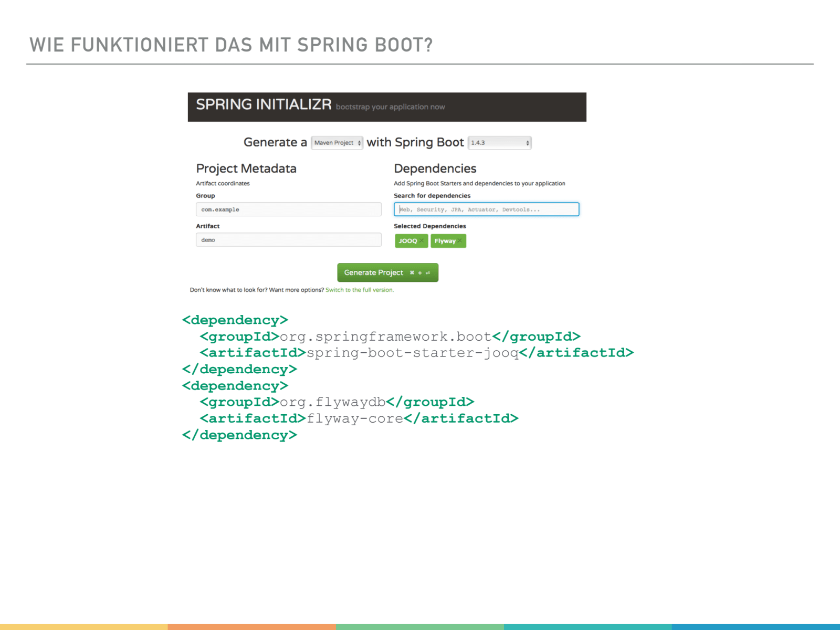Follow the Switch to the full version link
Screen dimensions: 840x630
coord(360,290)
